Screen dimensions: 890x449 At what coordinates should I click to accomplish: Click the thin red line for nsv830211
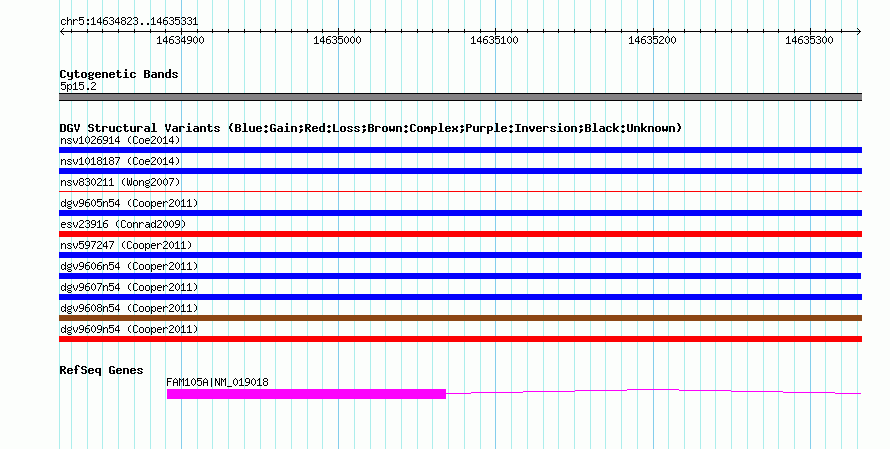[x=460, y=192]
